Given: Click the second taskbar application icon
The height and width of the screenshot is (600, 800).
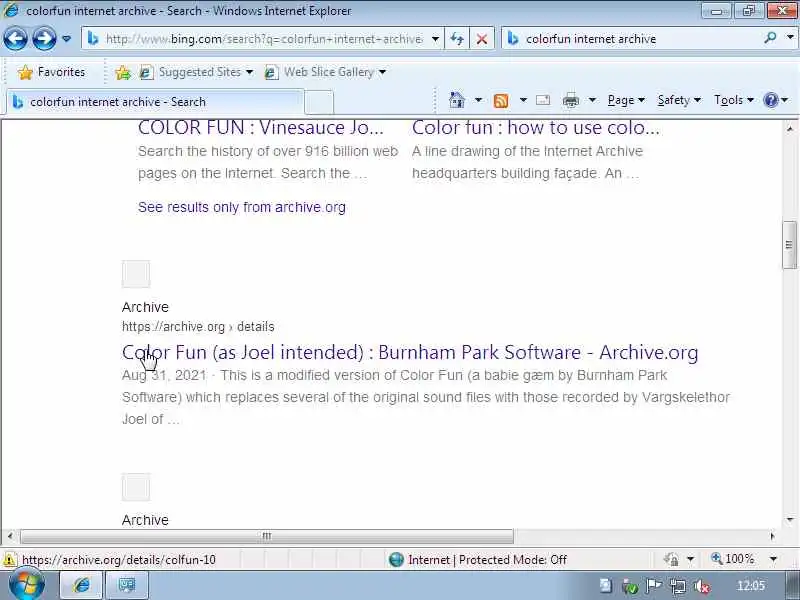Looking at the screenshot, I should pyautogui.click(x=127, y=585).
